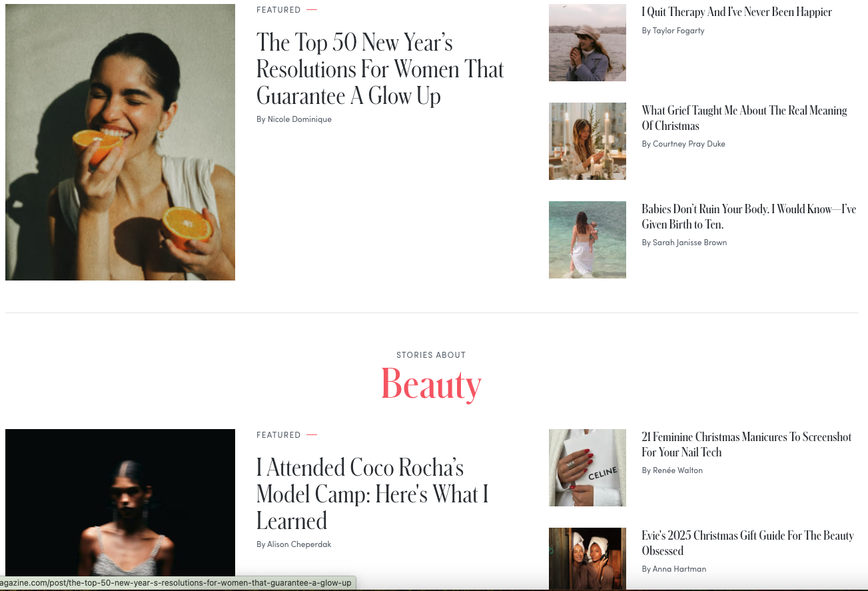Click the woman eating orange featured photo
This screenshot has height=591, width=868.
(x=120, y=142)
